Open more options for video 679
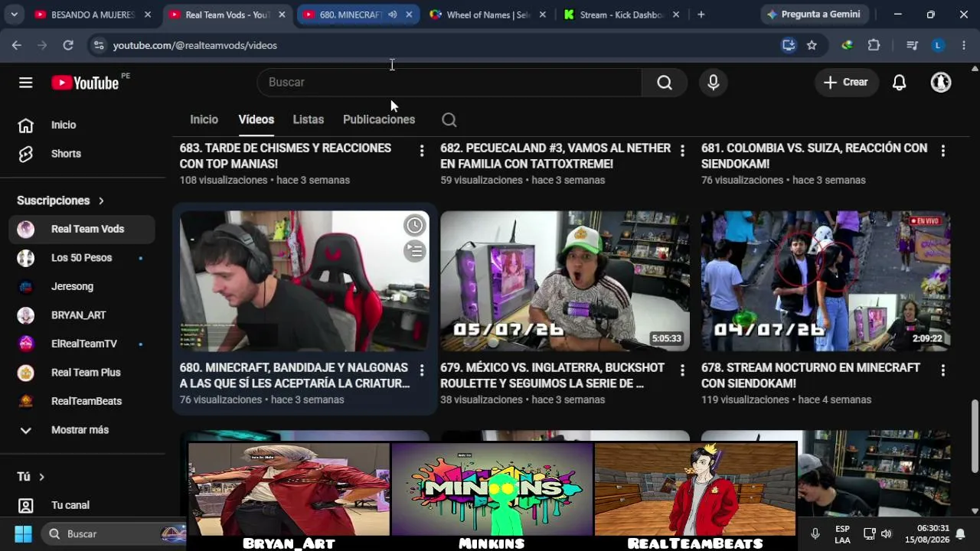The width and height of the screenshot is (980, 551). point(682,371)
